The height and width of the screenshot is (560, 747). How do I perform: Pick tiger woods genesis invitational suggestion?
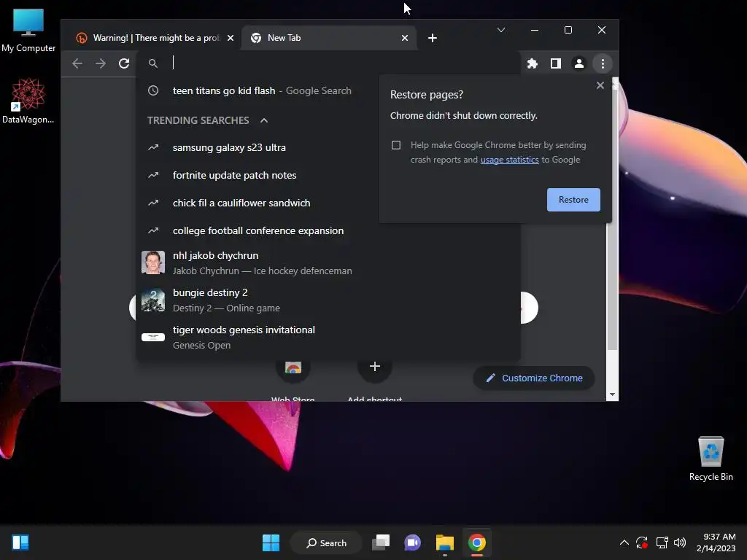point(329,337)
